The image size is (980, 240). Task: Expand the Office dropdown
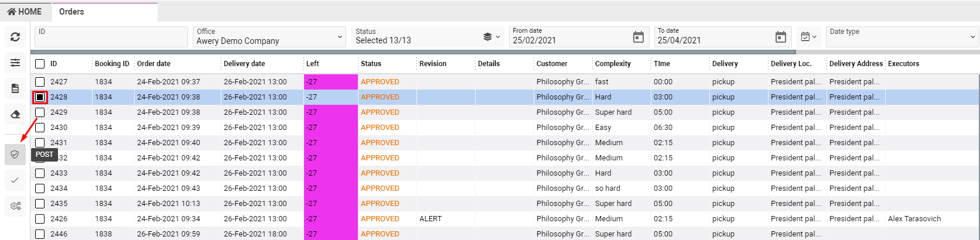tap(340, 37)
